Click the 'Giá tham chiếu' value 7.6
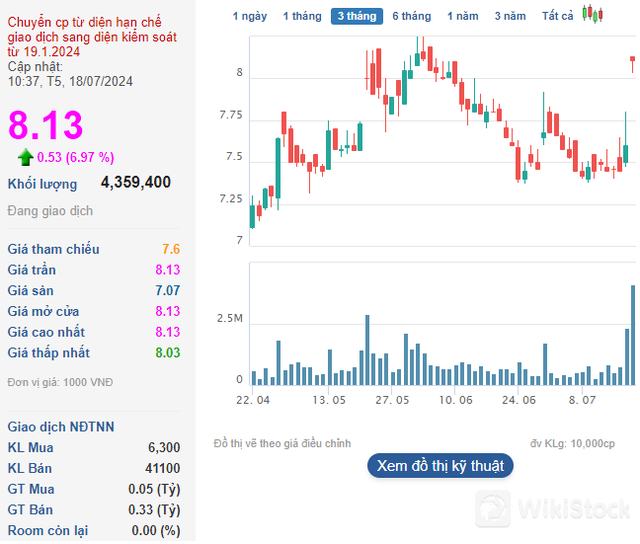This screenshot has height=544, width=640. (x=170, y=249)
